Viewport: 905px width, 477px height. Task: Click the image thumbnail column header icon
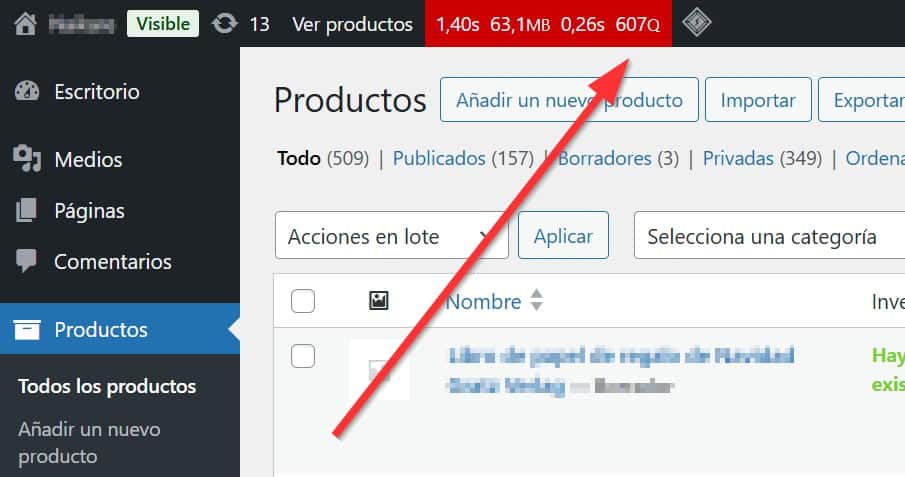click(379, 300)
